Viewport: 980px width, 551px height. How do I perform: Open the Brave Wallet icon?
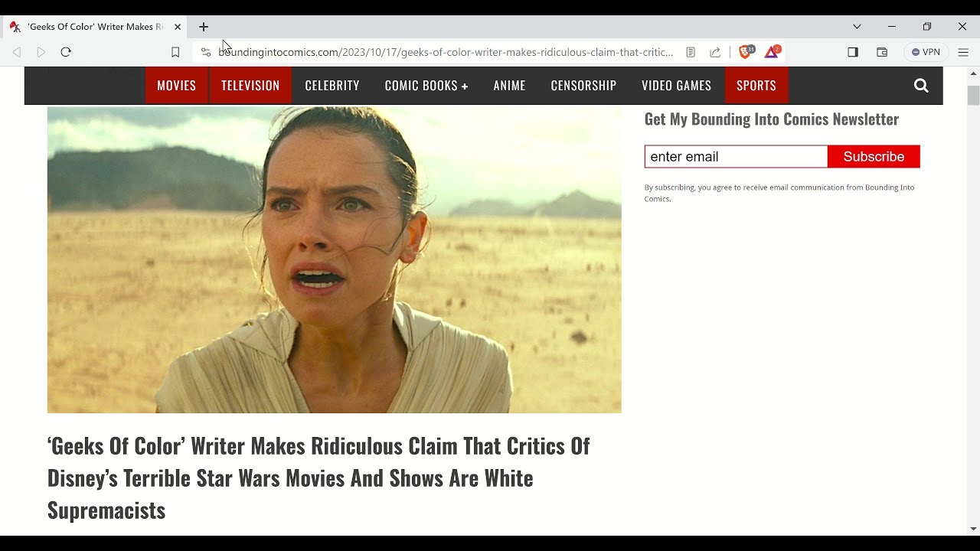[882, 52]
